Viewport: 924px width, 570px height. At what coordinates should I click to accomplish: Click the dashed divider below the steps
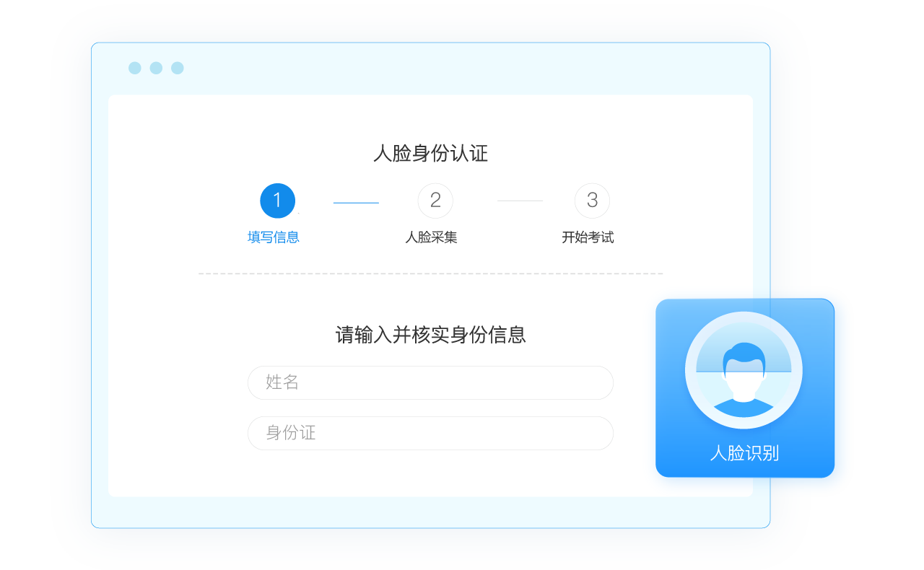click(x=430, y=273)
